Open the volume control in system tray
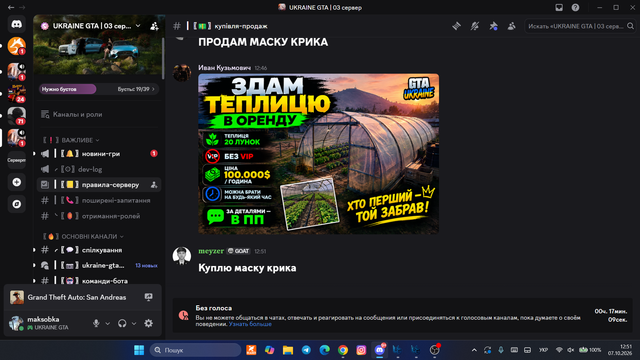Viewport: 640px width, 360px height. pos(571,350)
